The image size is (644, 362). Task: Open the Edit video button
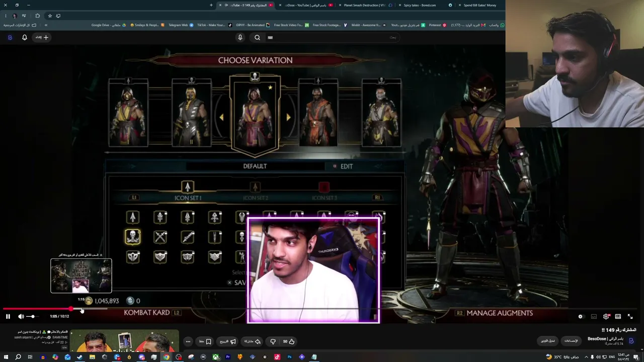tap(548, 341)
